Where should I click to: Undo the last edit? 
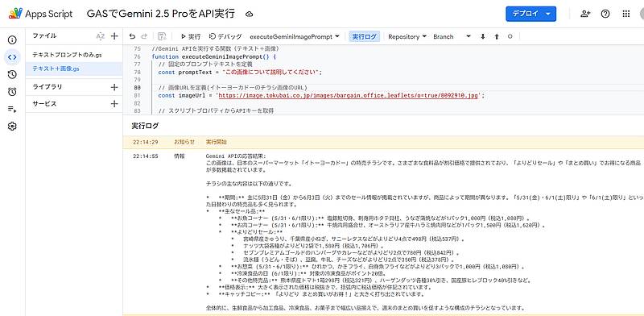[132, 36]
